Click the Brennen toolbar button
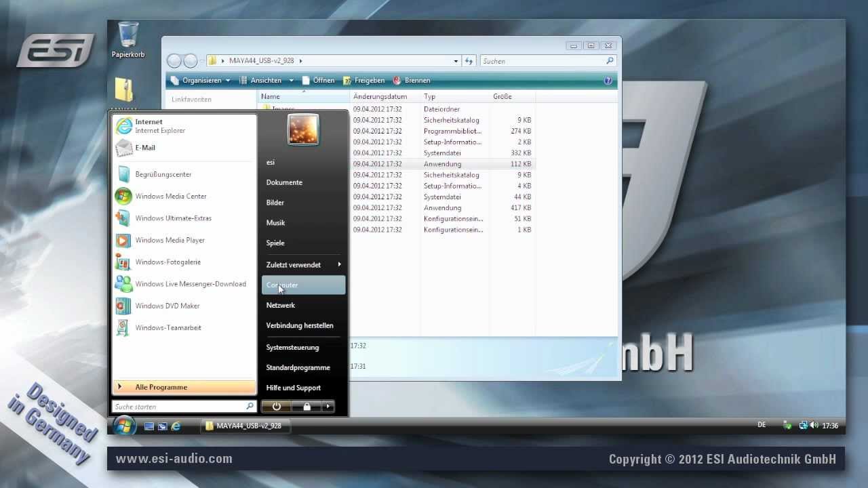The image size is (868, 488). 411,81
